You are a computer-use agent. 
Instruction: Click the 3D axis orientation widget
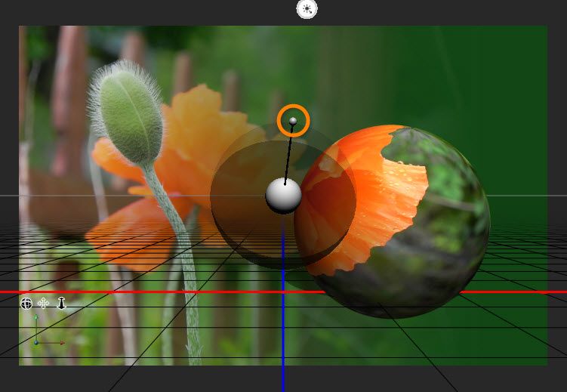click(x=49, y=330)
